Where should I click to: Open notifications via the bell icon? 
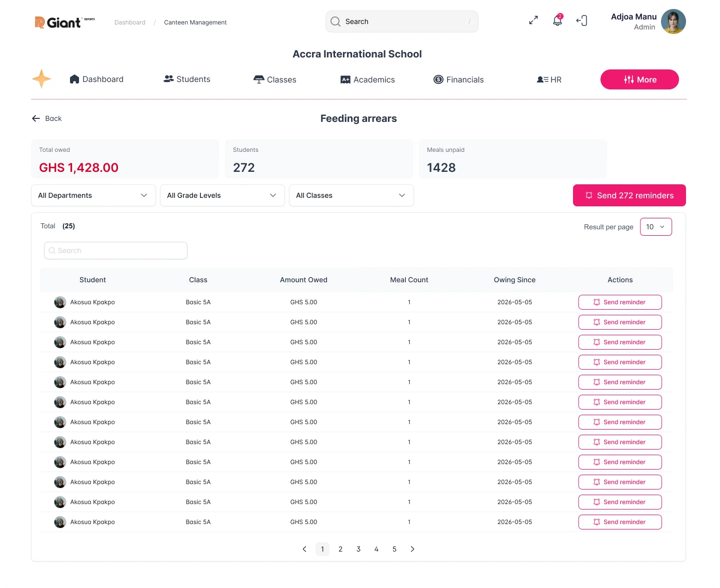pyautogui.click(x=557, y=20)
